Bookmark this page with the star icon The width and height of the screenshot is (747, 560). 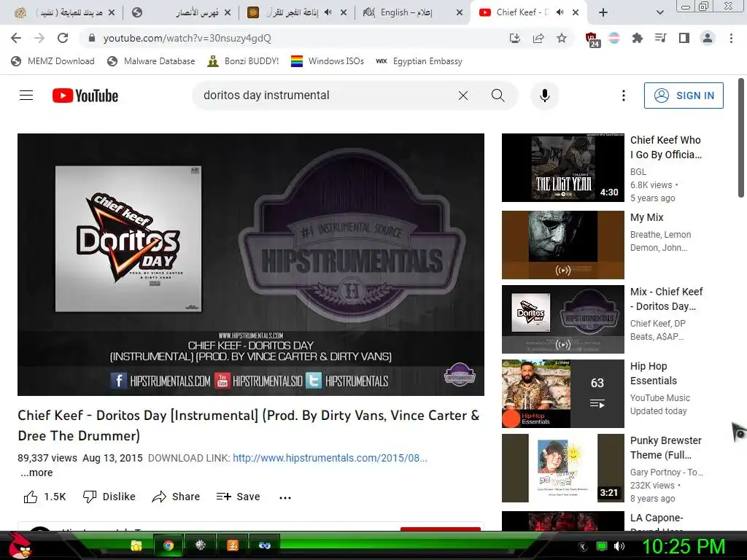562,38
